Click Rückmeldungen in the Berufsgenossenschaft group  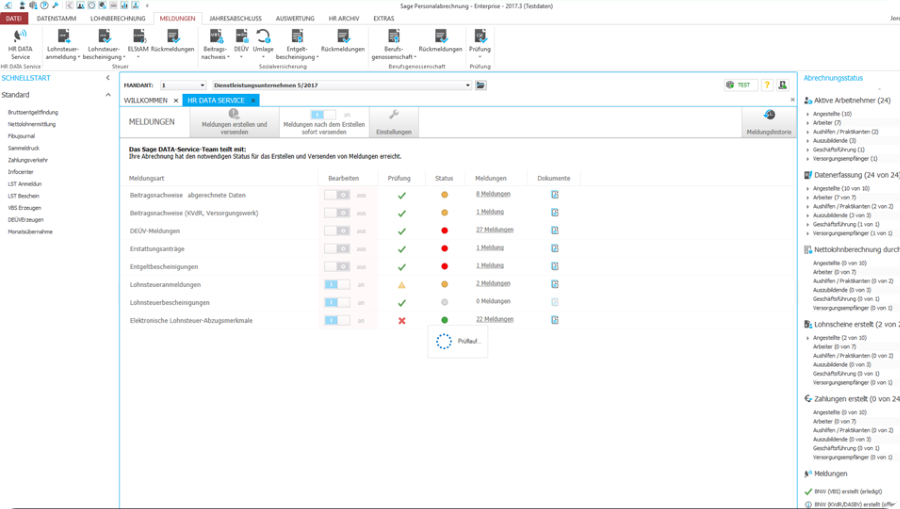click(440, 41)
